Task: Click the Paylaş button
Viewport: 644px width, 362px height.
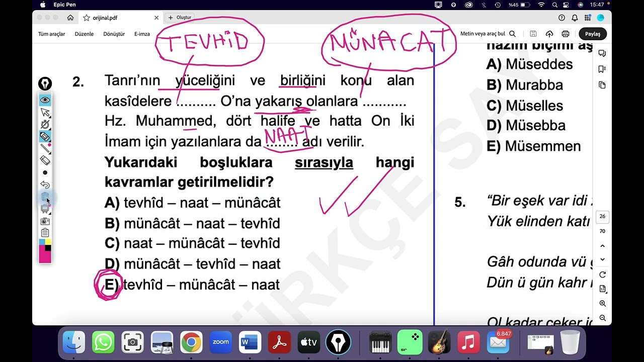Action: click(593, 34)
